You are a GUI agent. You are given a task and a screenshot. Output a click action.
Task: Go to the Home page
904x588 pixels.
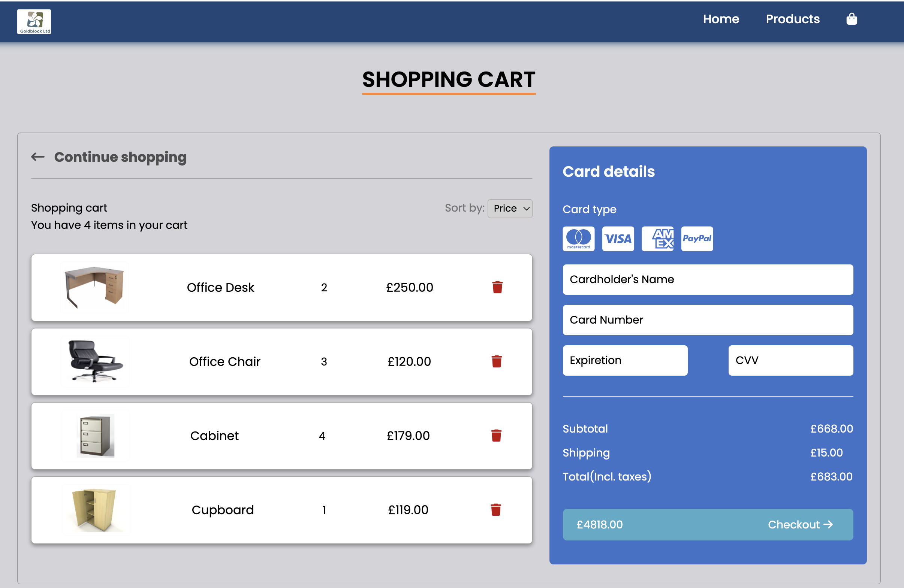click(x=721, y=19)
